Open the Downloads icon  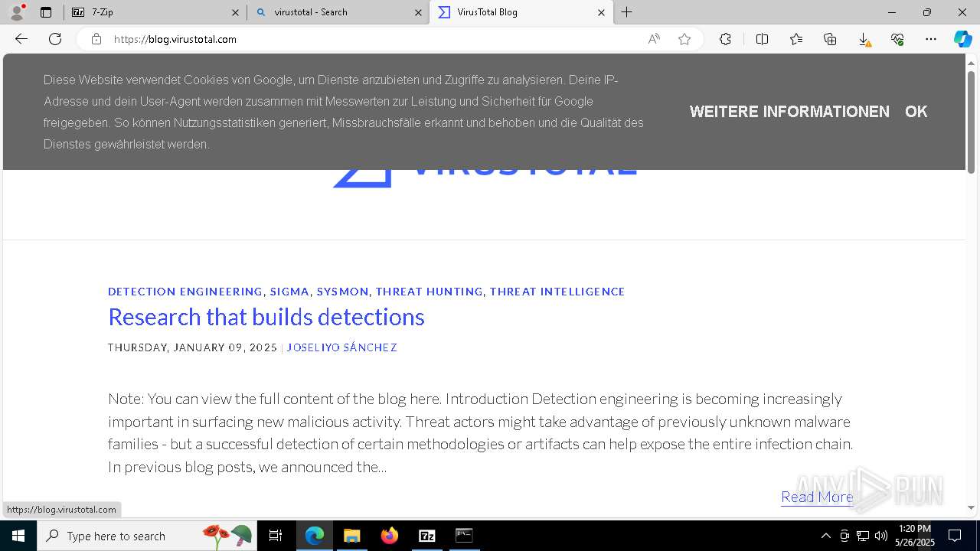864,39
